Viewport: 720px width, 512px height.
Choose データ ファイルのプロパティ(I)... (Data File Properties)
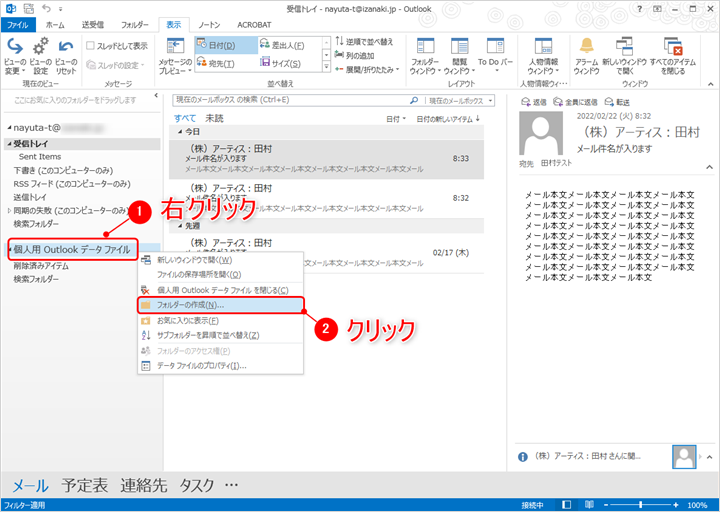click(220, 366)
